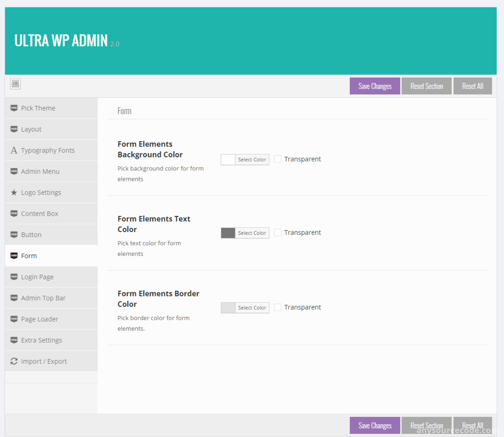Click the light gray border color swatch
Viewport: 504px width, 437px height.
coord(228,308)
